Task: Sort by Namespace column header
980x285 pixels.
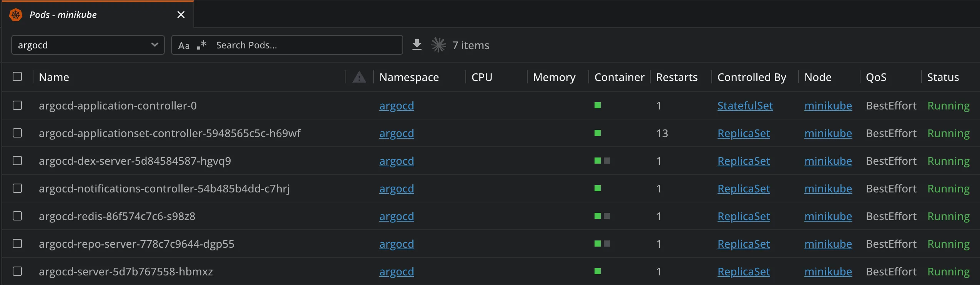Action: pos(409,77)
